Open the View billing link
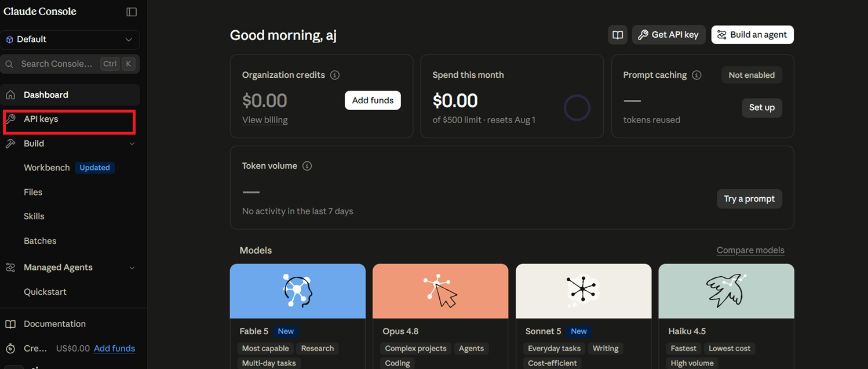Image resolution: width=868 pixels, height=369 pixels. click(x=265, y=120)
